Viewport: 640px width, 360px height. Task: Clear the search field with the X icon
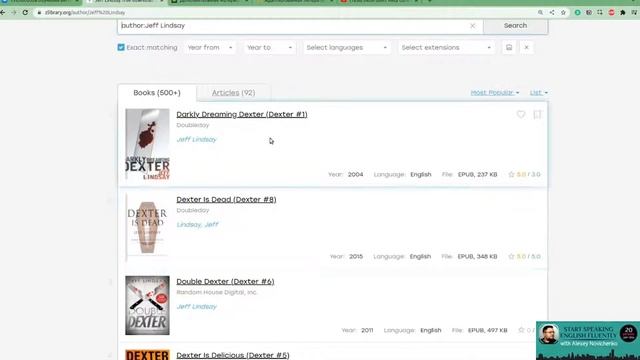click(x=473, y=26)
